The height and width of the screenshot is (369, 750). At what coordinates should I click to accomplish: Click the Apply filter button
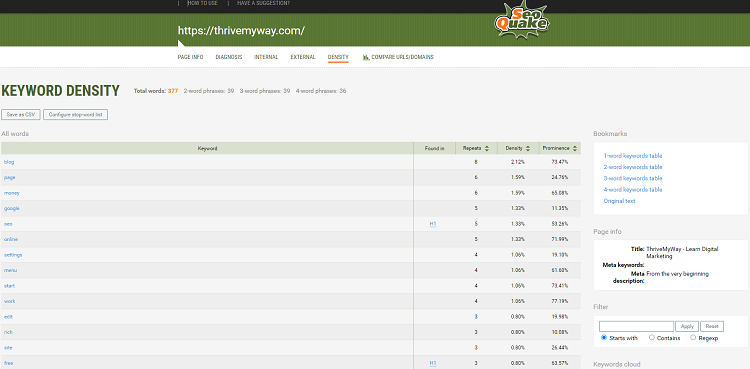(687, 326)
